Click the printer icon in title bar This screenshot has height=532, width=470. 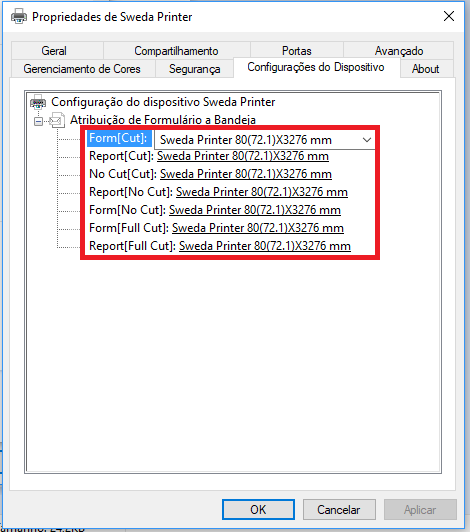point(19,16)
